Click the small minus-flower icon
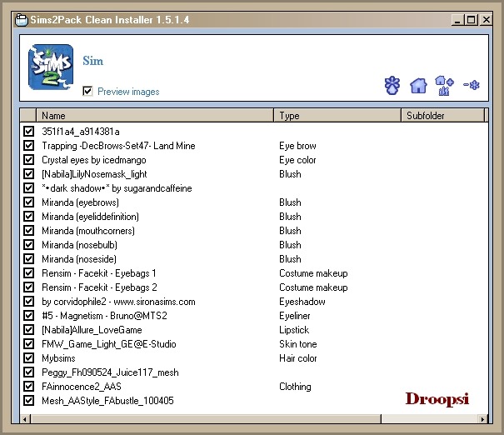This screenshot has height=435, width=504. [472, 85]
